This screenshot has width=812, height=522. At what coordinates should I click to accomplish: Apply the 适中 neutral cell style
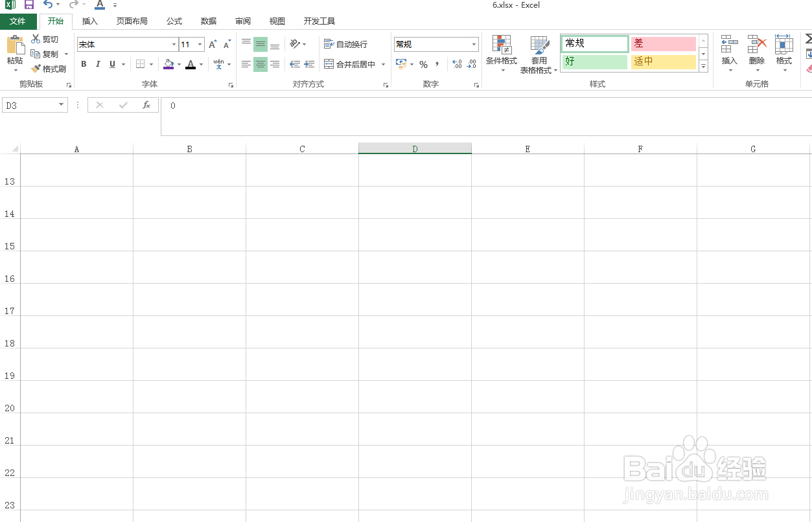click(x=664, y=62)
